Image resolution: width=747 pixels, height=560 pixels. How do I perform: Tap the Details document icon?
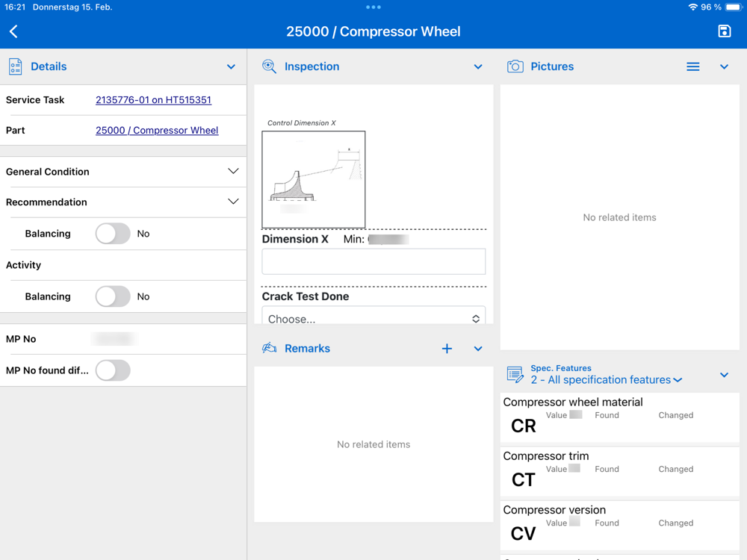tap(15, 66)
